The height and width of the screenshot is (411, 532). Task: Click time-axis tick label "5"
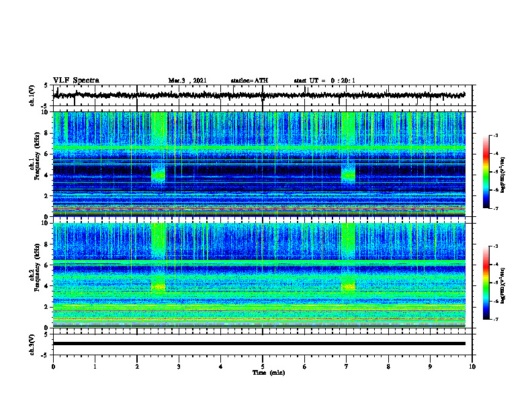(263, 367)
